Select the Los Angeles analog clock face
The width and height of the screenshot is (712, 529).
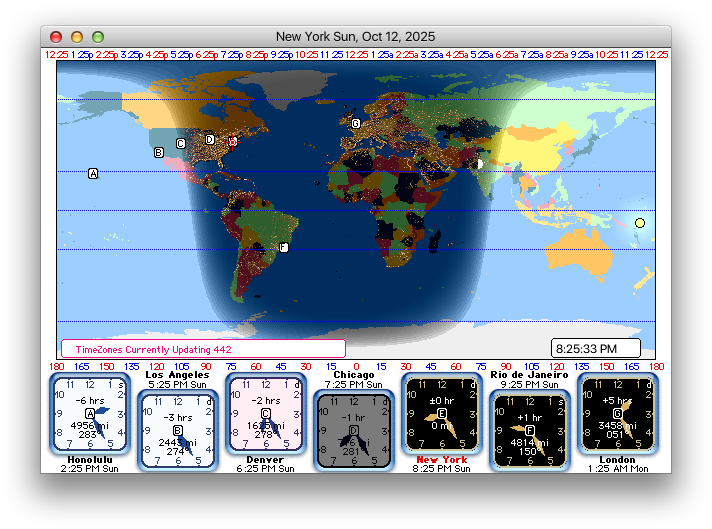pos(178,430)
